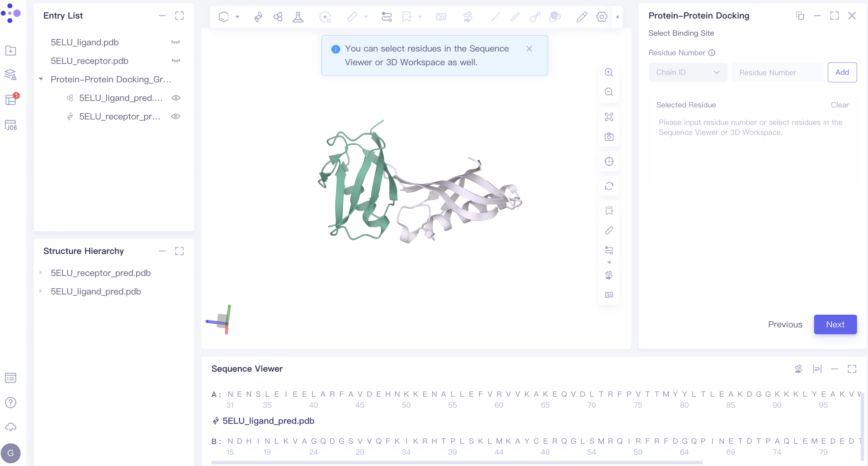Select the ruler measurement icon in viewport
The image size is (868, 466).
coord(609,231)
